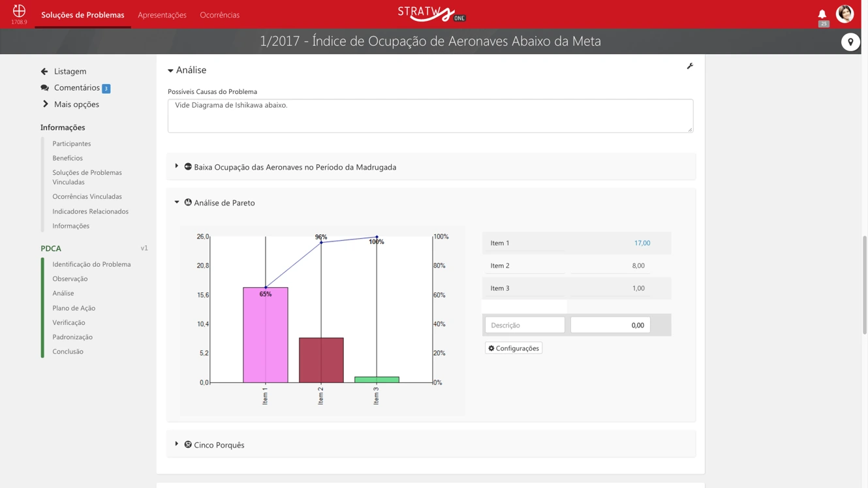Click the Ishikawa icon beside Baixa Ocupação
868x488 pixels.
[188, 166]
